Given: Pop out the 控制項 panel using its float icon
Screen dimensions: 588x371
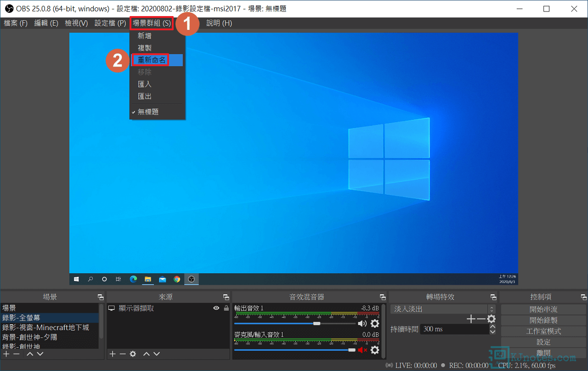Looking at the screenshot, I should point(583,297).
